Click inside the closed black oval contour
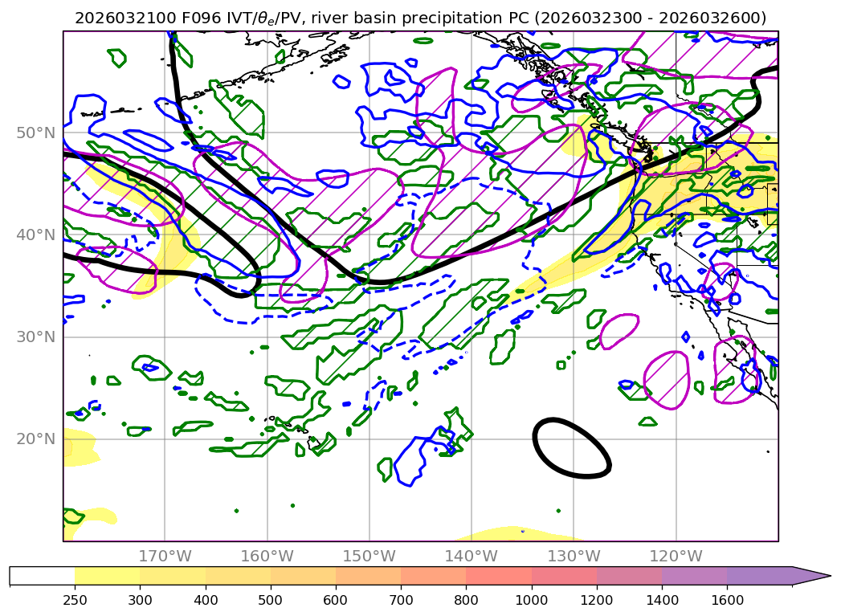Image resolution: width=841 pixels, height=616 pixels. tap(572, 448)
